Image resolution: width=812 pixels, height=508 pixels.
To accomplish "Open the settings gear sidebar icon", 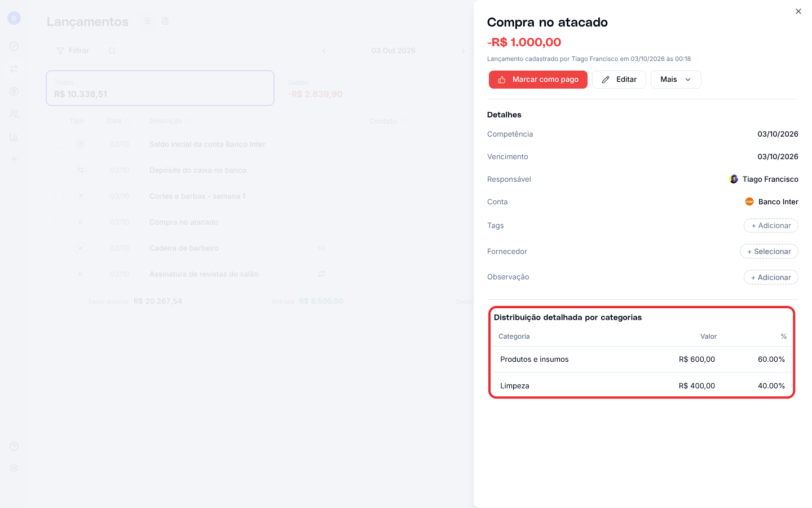I will coord(14,468).
